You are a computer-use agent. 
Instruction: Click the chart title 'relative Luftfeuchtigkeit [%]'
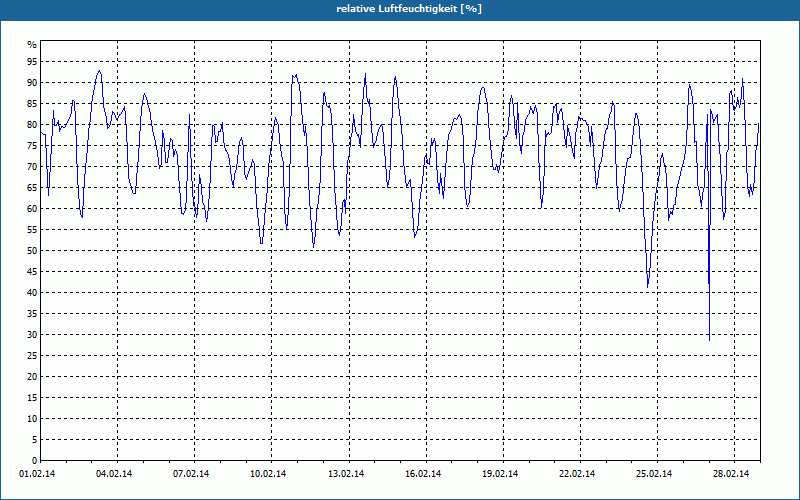pyautogui.click(x=409, y=9)
